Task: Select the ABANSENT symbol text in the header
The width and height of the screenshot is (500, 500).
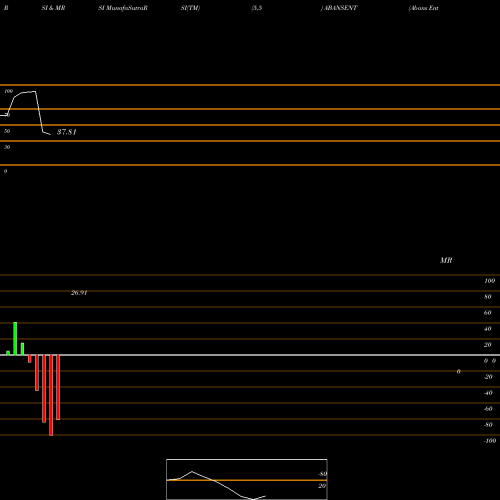Action: click(x=340, y=8)
